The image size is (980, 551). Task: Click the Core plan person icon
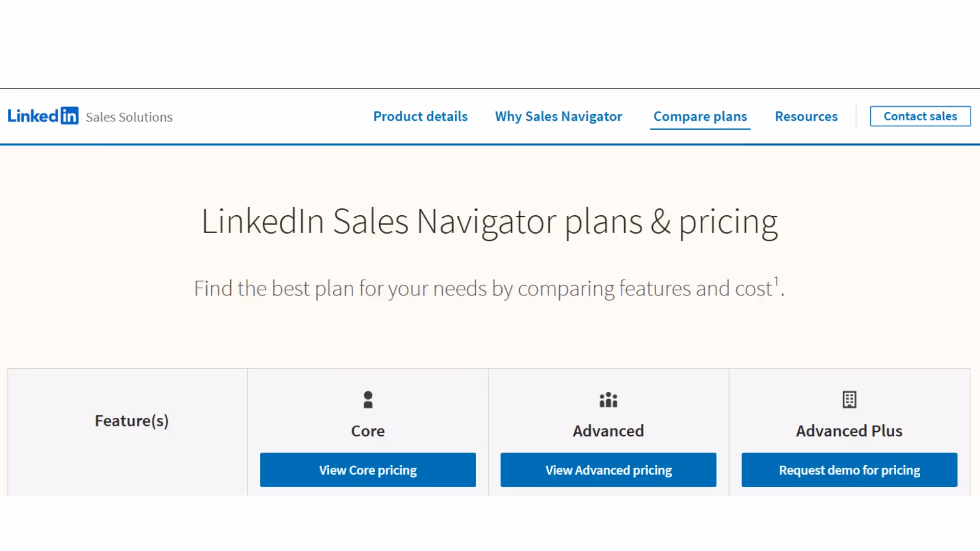368,399
